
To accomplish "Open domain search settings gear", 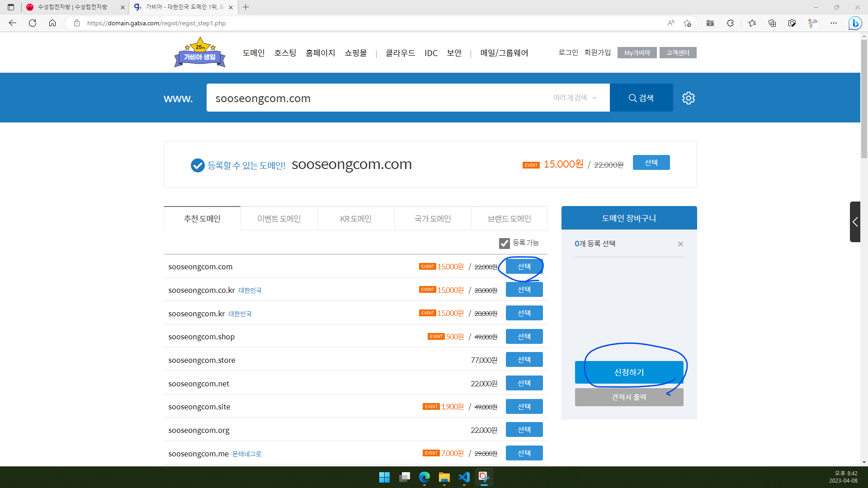I will (x=689, y=98).
